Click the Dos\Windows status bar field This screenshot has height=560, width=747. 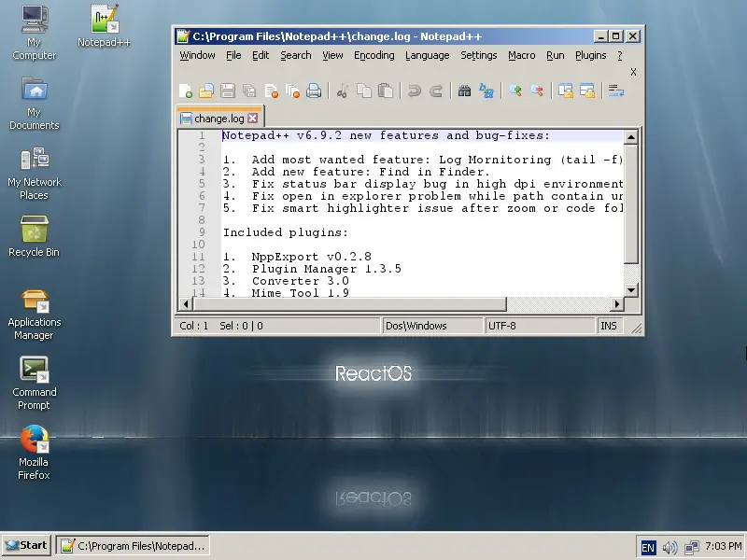click(431, 326)
